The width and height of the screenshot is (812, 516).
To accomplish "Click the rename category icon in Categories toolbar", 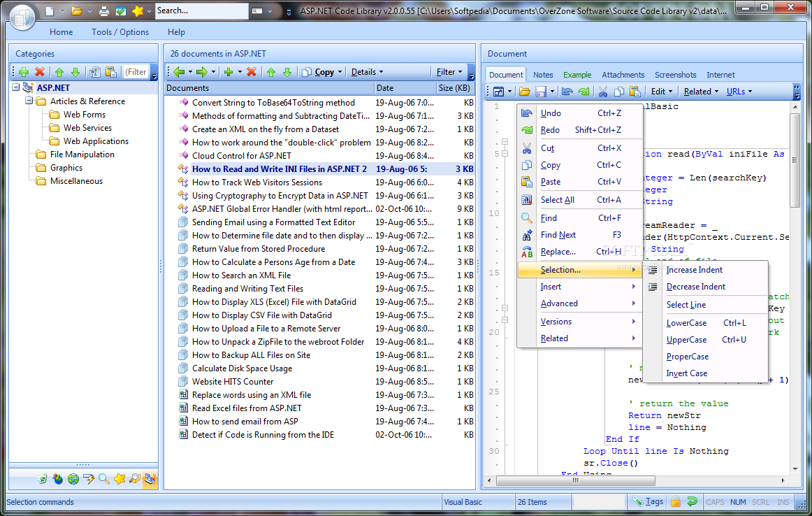I will (95, 72).
